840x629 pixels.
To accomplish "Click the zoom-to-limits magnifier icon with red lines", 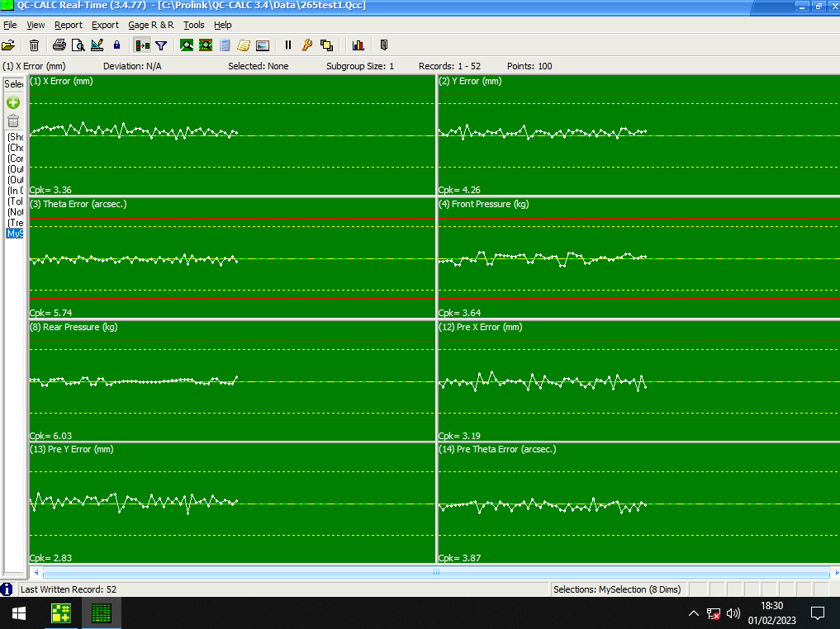I will 206,45.
